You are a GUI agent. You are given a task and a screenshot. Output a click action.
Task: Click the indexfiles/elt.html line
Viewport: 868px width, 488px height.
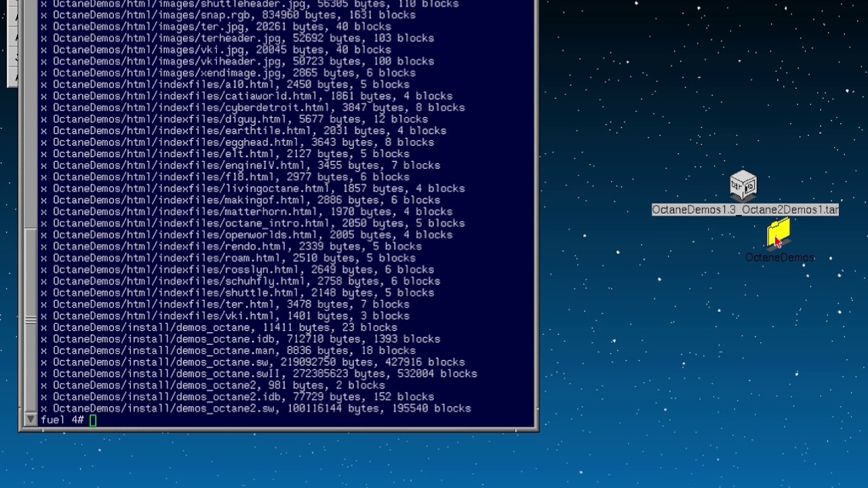click(224, 155)
